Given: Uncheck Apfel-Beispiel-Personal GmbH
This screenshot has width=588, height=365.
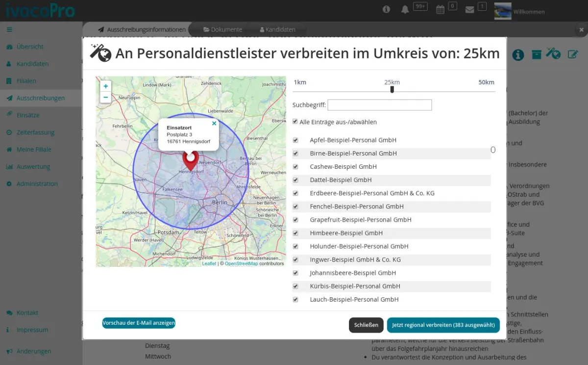Looking at the screenshot, I should 295,140.
